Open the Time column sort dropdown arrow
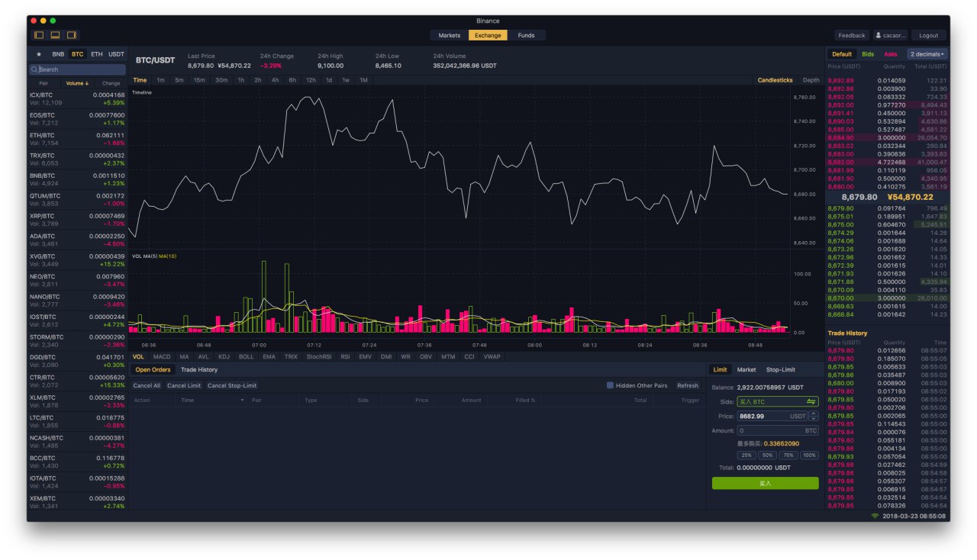The height and width of the screenshot is (560, 977). (243, 400)
